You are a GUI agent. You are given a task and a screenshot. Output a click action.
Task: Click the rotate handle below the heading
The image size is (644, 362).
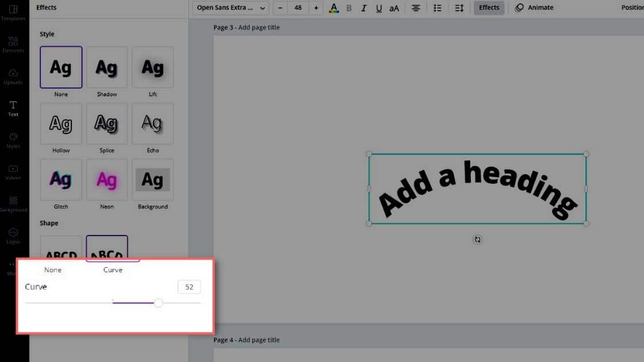click(477, 240)
